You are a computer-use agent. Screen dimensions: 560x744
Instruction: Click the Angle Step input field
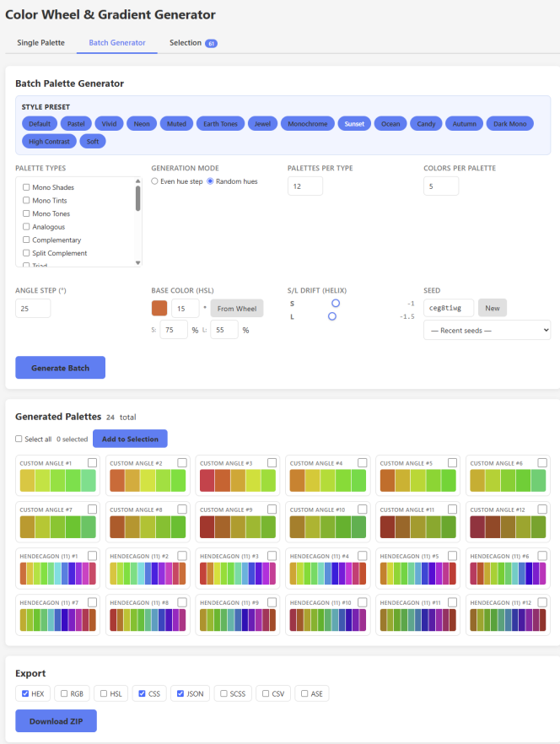pyautogui.click(x=33, y=309)
